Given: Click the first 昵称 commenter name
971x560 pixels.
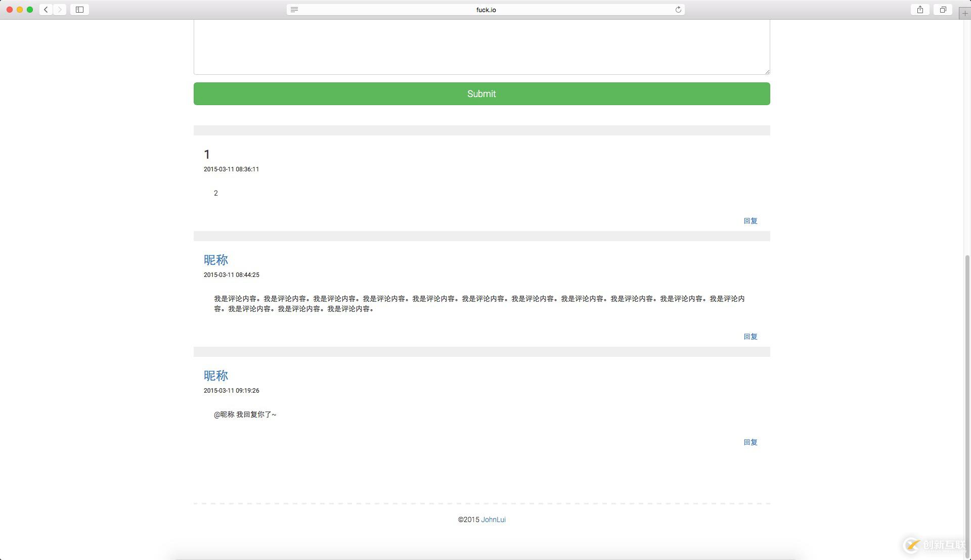Looking at the screenshot, I should click(216, 260).
